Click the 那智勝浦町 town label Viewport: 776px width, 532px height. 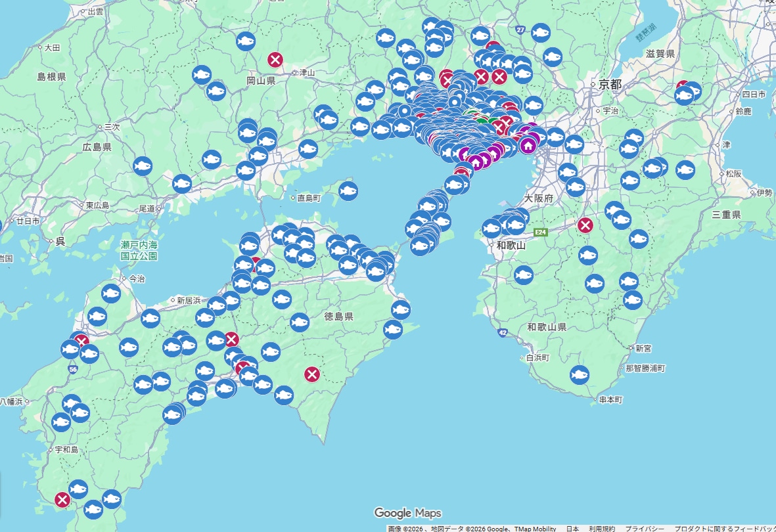click(x=645, y=368)
